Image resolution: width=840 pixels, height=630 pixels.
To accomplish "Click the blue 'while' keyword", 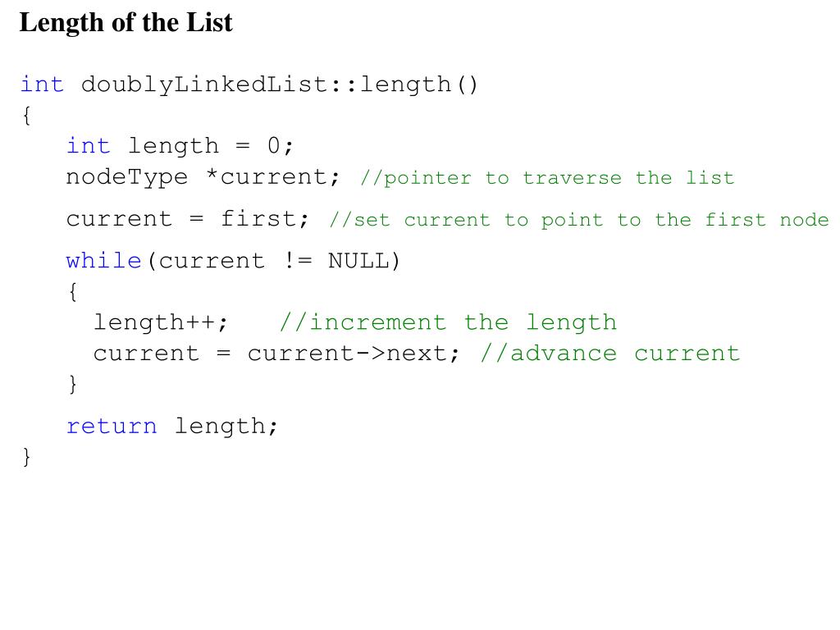I will [x=104, y=261].
